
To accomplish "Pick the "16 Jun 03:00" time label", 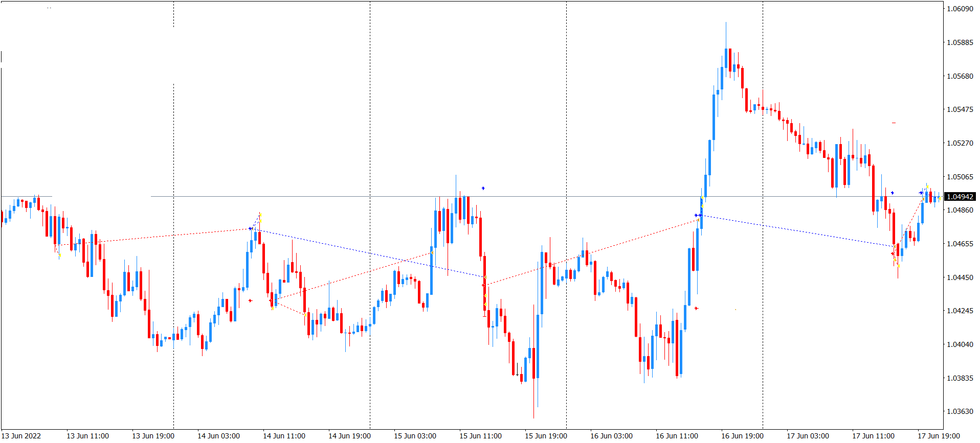I will click(611, 436).
